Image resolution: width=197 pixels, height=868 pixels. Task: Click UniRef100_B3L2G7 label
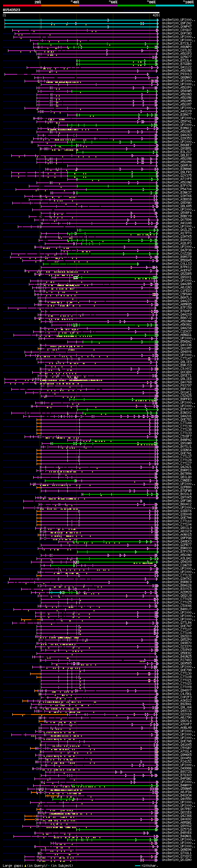pos(177,152)
